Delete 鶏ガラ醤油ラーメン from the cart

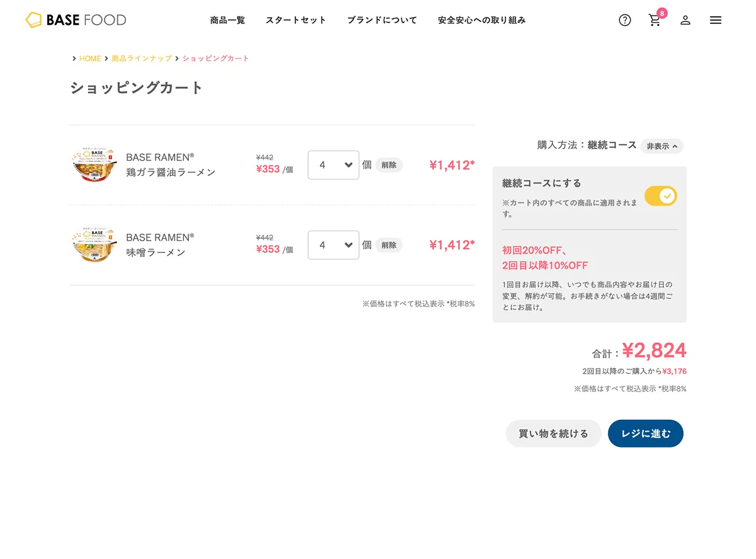(389, 165)
